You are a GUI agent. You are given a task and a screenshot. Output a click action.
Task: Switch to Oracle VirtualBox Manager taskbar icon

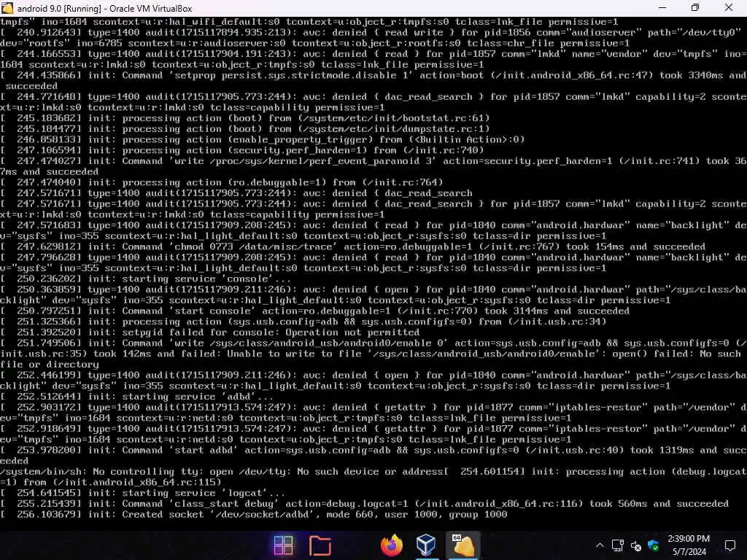tap(425, 545)
